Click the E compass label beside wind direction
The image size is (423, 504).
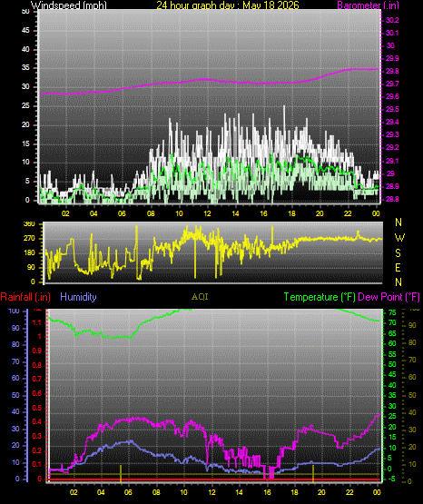click(398, 267)
